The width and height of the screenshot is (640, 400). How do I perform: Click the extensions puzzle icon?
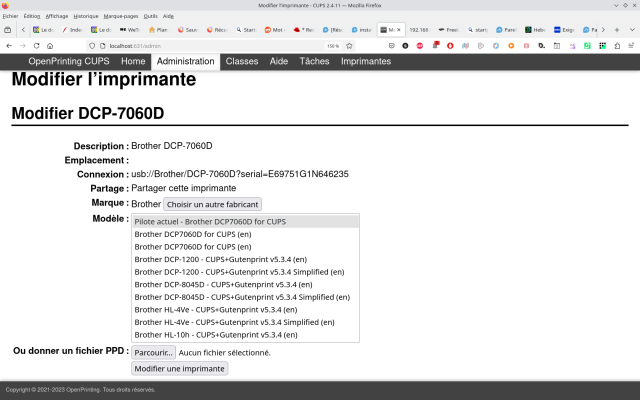[617, 46]
